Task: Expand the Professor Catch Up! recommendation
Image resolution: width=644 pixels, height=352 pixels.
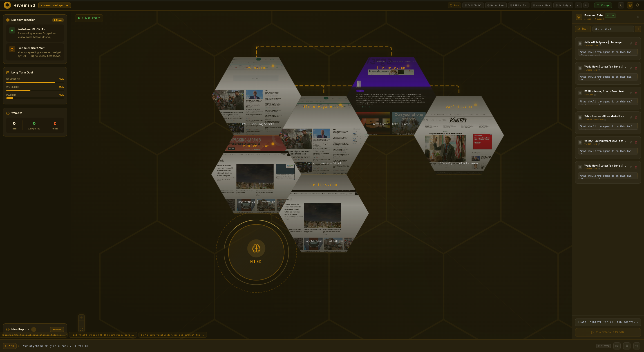Action: 35,33
